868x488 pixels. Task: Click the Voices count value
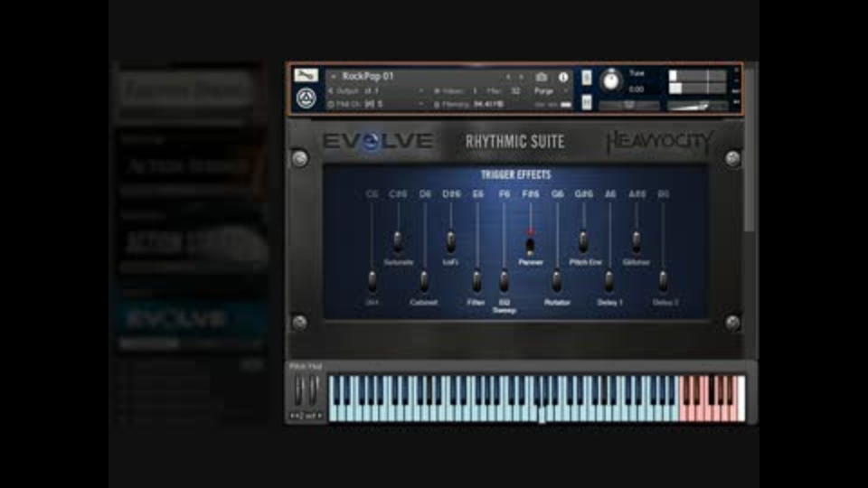[475, 90]
